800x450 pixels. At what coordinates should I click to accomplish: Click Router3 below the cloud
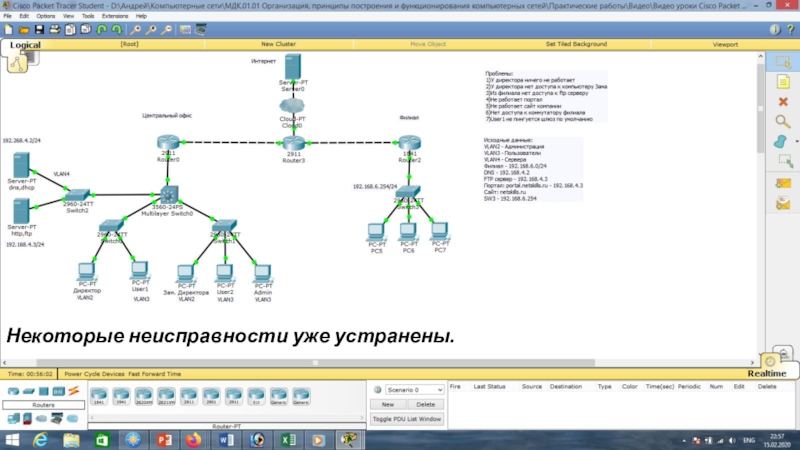293,143
